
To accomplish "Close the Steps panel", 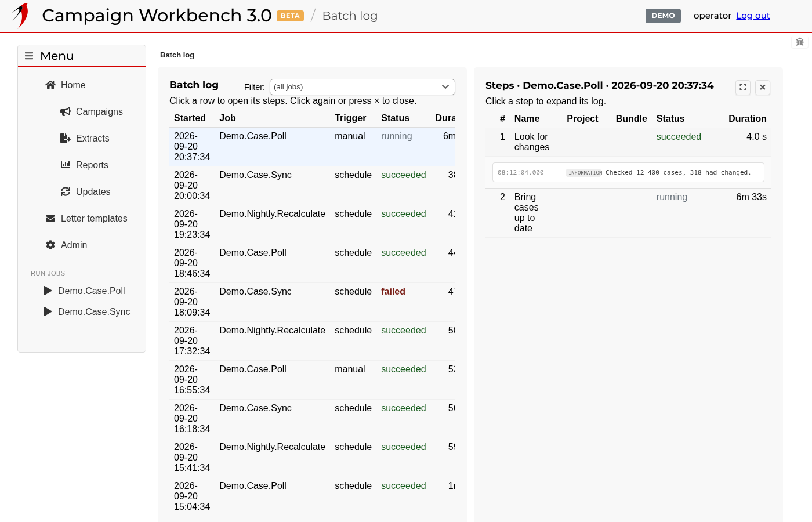I will (x=763, y=87).
